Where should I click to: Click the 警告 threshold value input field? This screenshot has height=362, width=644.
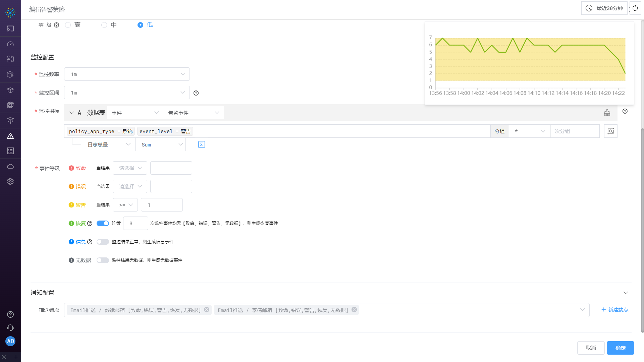(162, 205)
